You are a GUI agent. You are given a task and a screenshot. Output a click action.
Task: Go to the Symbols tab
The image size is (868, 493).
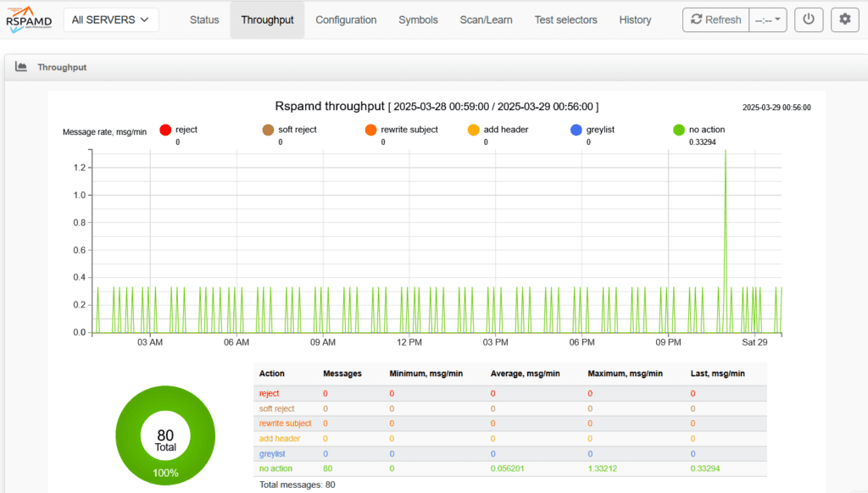[418, 19]
